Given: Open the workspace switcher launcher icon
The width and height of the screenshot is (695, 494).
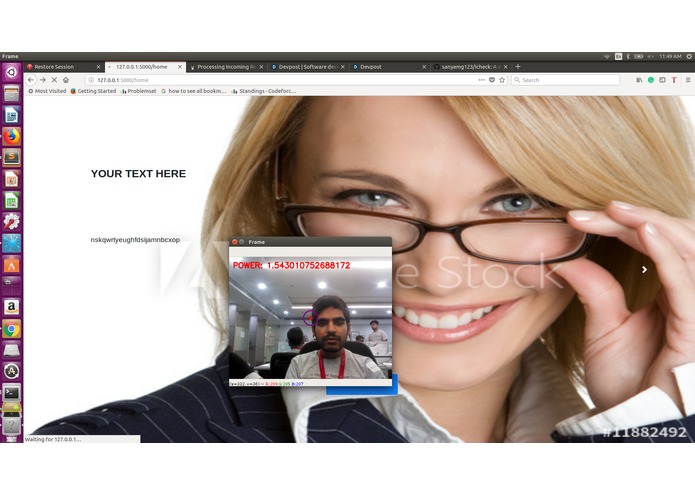Looking at the screenshot, I should click(x=12, y=284).
